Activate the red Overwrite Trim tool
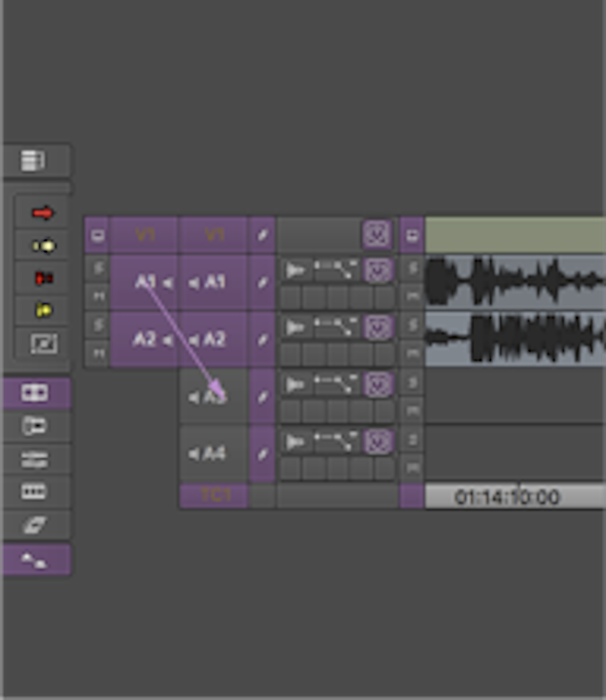 click(43, 278)
